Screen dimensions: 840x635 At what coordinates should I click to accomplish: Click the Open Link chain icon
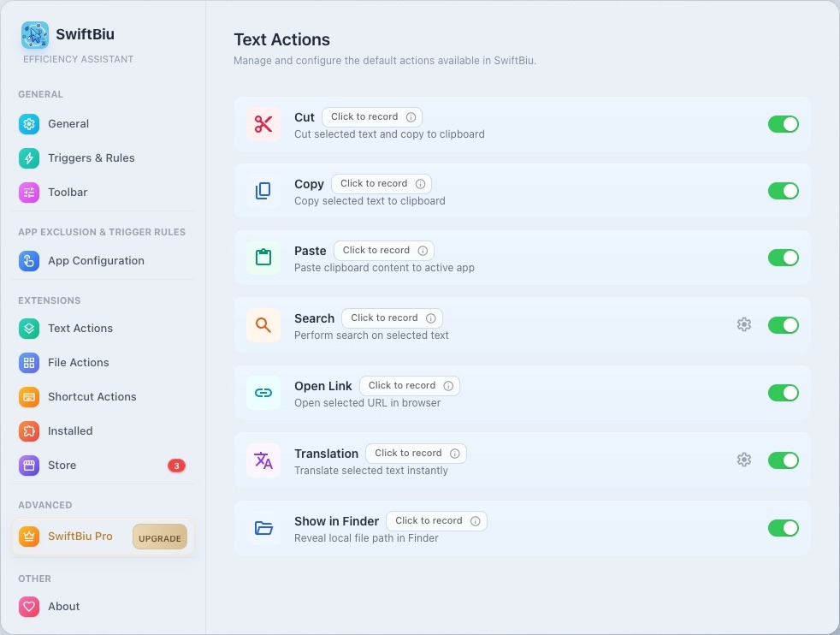click(x=263, y=393)
